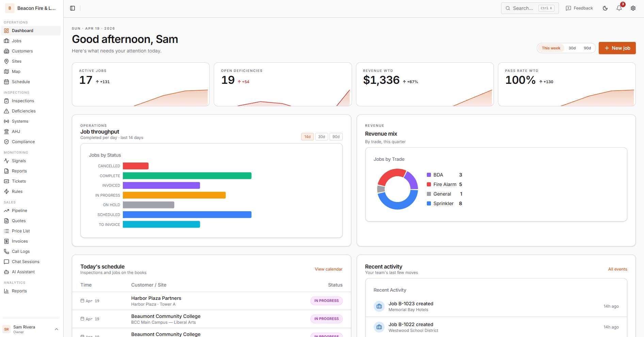Viewport: 644px width, 337px height.
Task: Switch job throughput to 14d view
Action: tap(307, 136)
